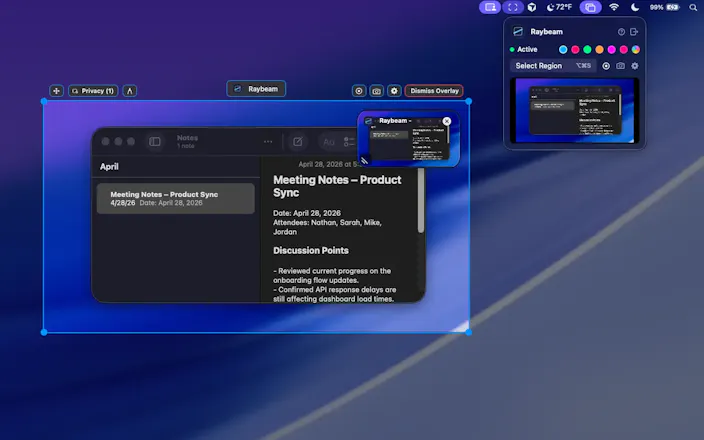This screenshot has height=440, width=704.
Task: Choose the green highlight color swatch
Action: point(587,49)
